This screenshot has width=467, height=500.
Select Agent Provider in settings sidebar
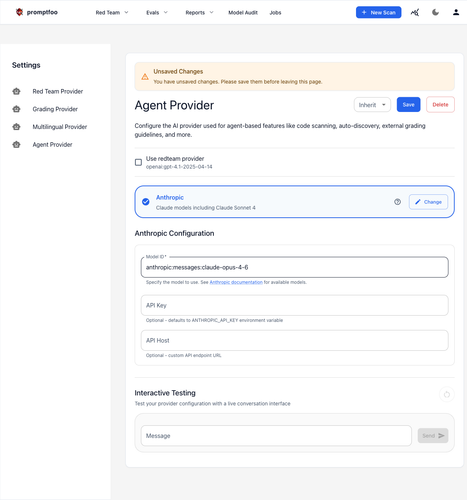pyautogui.click(x=52, y=144)
